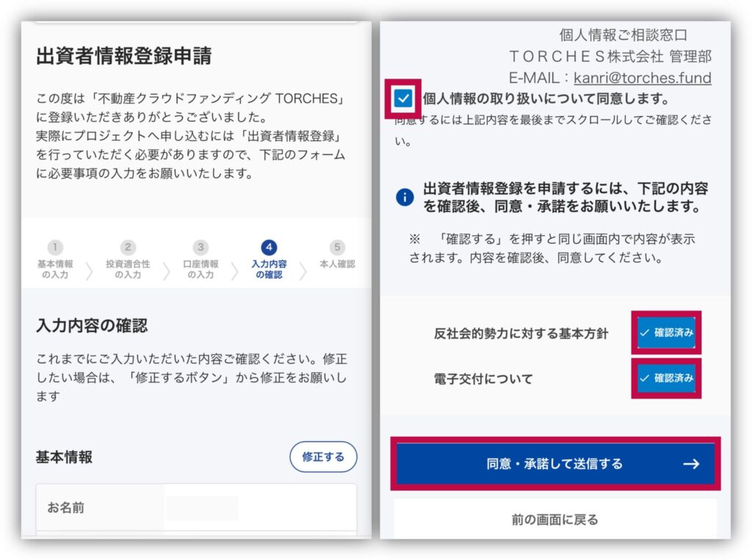Image resolution: width=752 pixels, height=560 pixels.
Task: Select the 入力内容の確認 step label
Action: pyautogui.click(x=269, y=269)
